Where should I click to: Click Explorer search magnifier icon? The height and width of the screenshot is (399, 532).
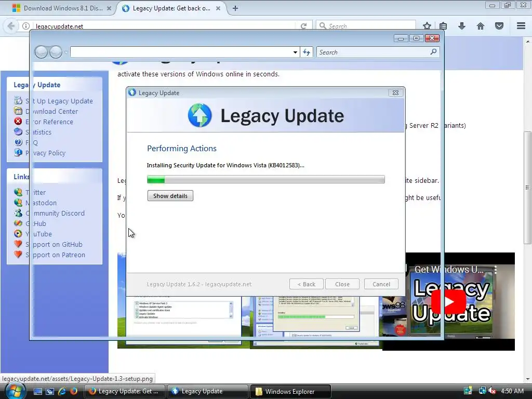pyautogui.click(x=433, y=52)
